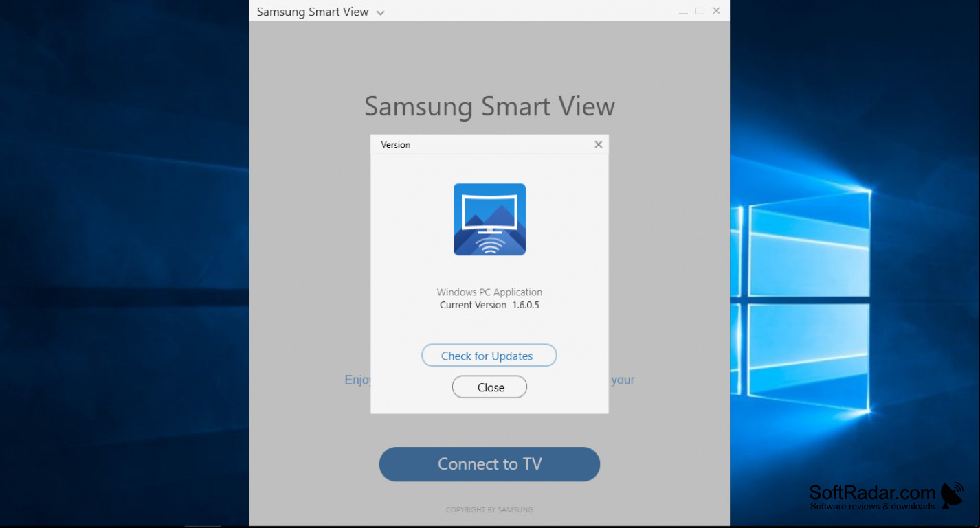The width and height of the screenshot is (980, 528).
Task: Click the "Version" dialog title text
Action: pyautogui.click(x=396, y=145)
